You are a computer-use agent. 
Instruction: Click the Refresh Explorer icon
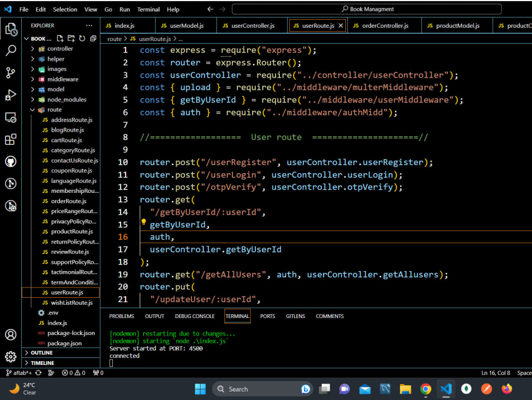point(82,38)
